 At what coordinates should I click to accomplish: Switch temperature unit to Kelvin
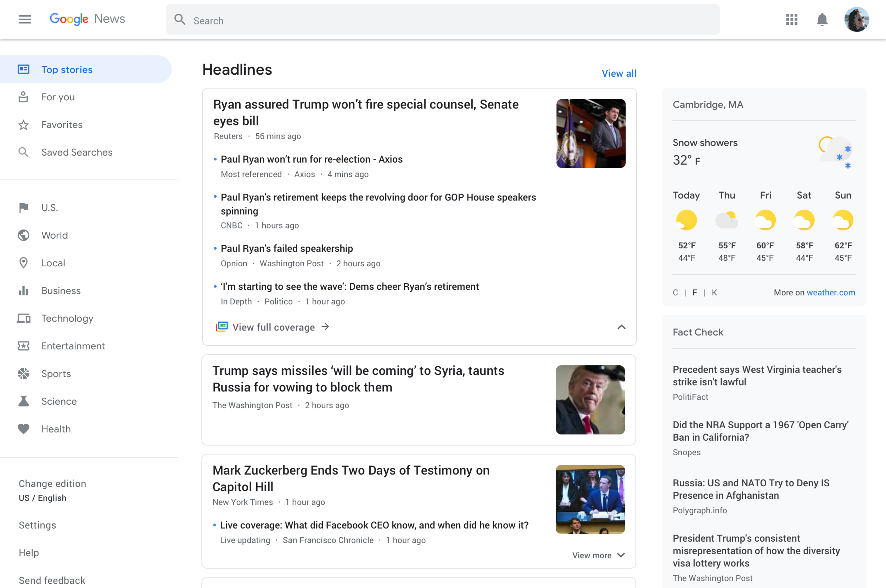coord(714,293)
